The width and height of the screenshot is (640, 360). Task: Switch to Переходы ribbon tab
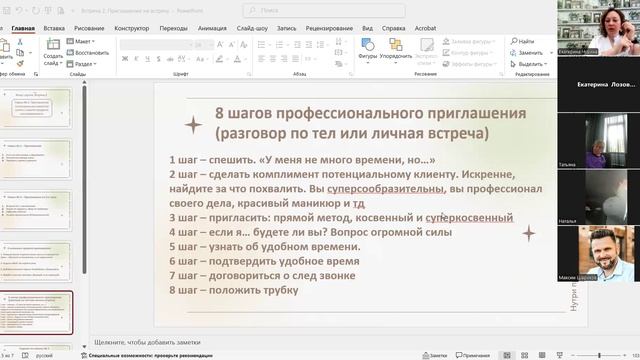[x=173, y=28]
